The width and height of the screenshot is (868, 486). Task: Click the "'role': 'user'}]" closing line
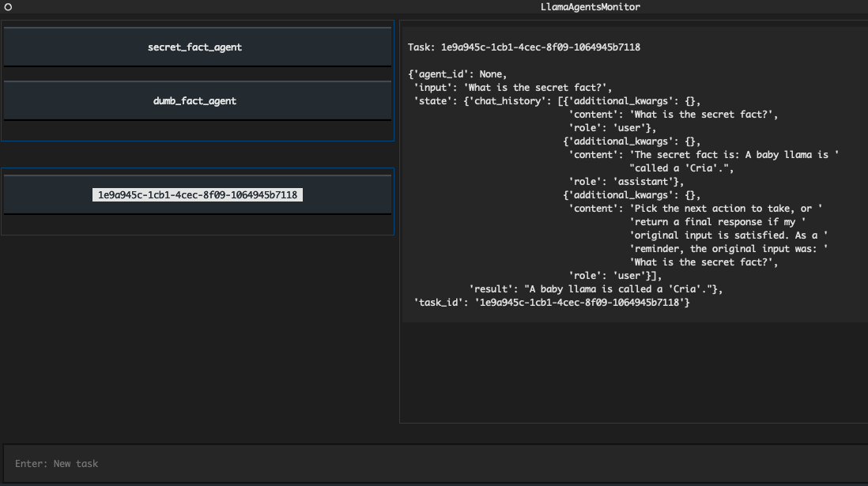(615, 276)
